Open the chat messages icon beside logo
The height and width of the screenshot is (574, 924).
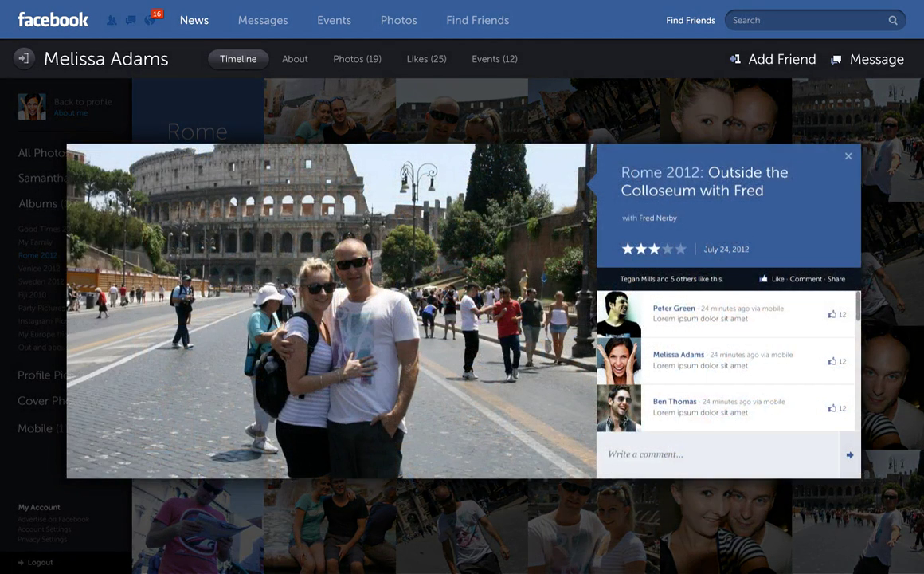[x=130, y=20]
